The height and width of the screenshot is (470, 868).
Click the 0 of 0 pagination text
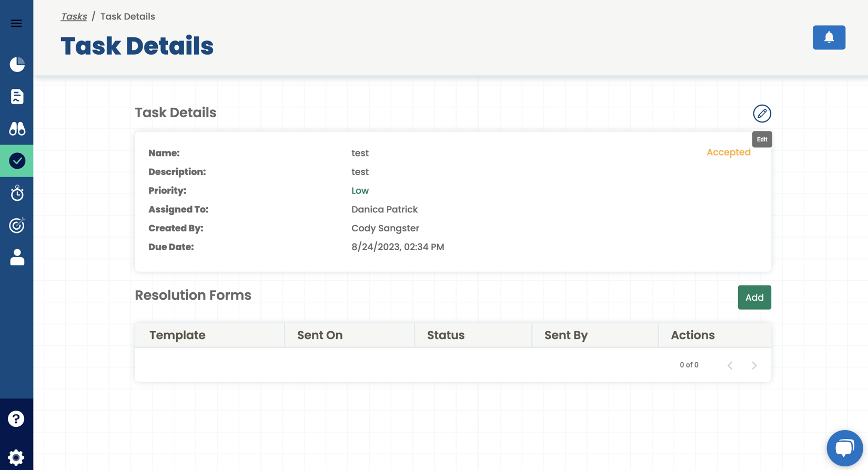point(689,365)
